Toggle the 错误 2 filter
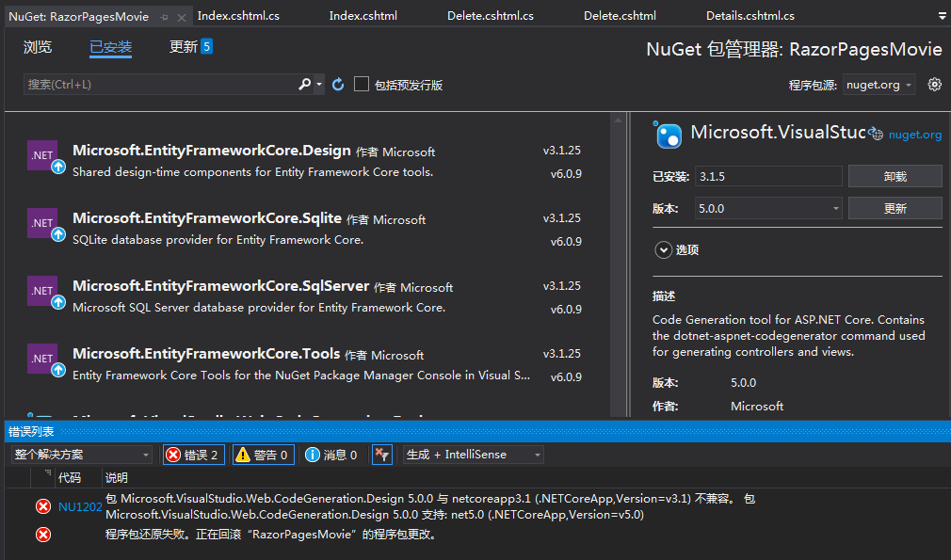The image size is (951, 560). point(193,455)
